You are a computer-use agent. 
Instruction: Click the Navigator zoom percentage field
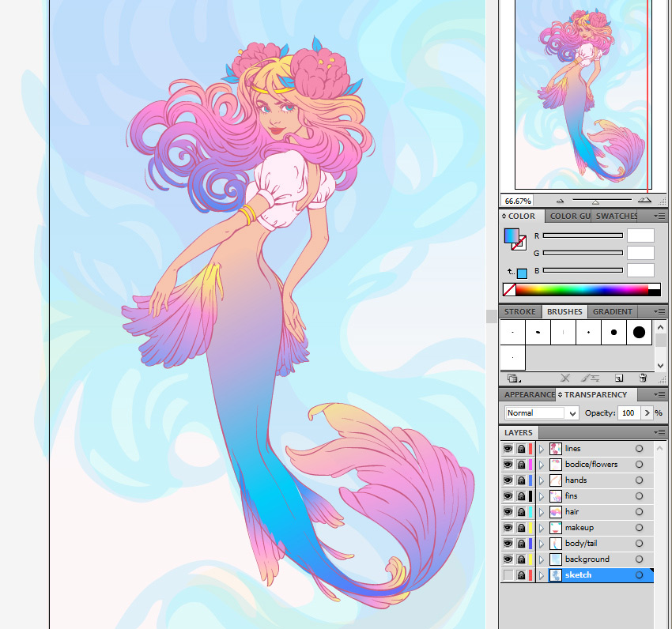coord(517,201)
